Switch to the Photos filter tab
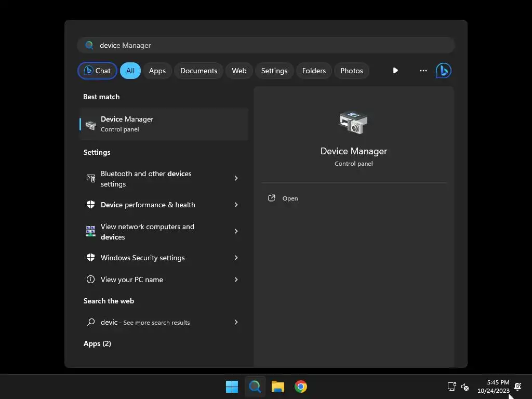The image size is (532, 399). click(x=352, y=71)
